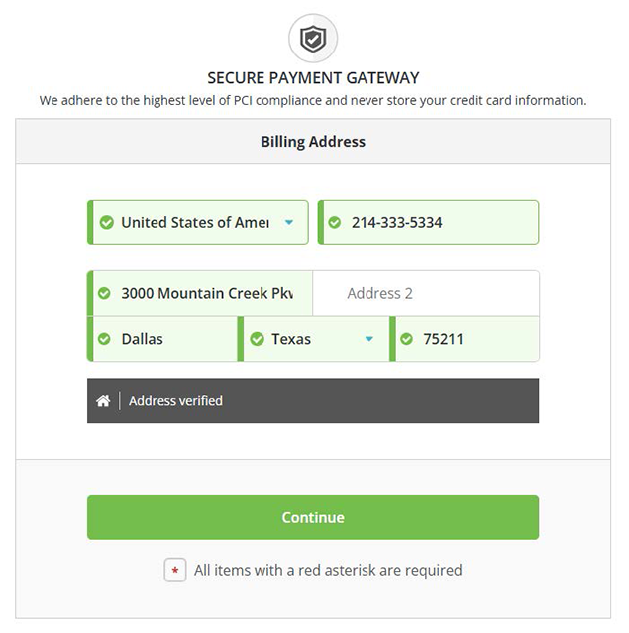
Task: Click the red asterisk required indicator
Action: pyautogui.click(x=175, y=571)
